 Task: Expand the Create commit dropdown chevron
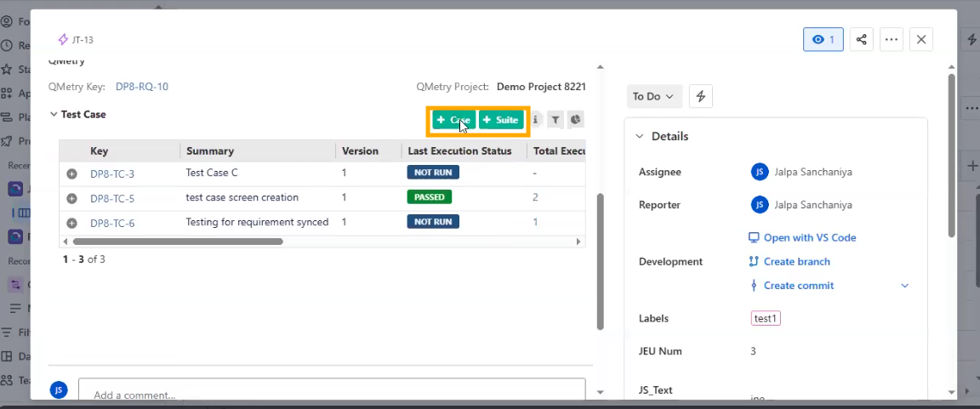coord(904,286)
